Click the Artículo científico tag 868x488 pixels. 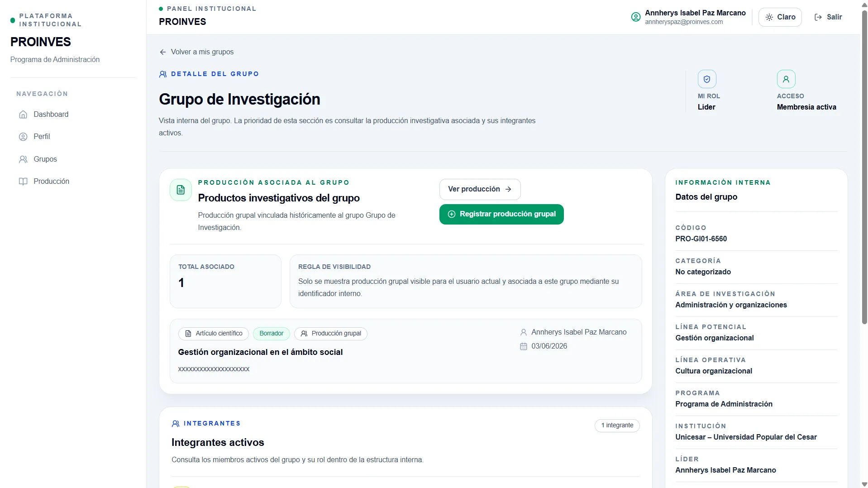214,334
